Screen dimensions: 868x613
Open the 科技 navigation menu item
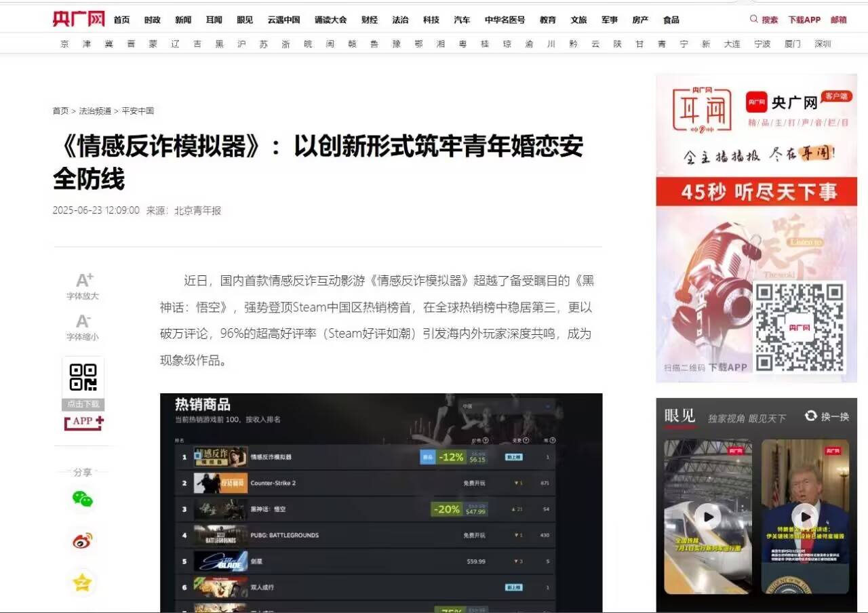431,20
